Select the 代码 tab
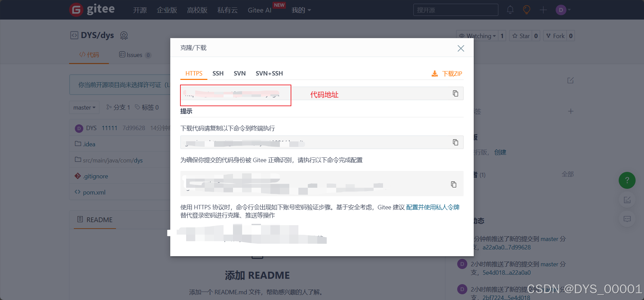Image resolution: width=644 pixels, height=300 pixels. tap(89, 55)
